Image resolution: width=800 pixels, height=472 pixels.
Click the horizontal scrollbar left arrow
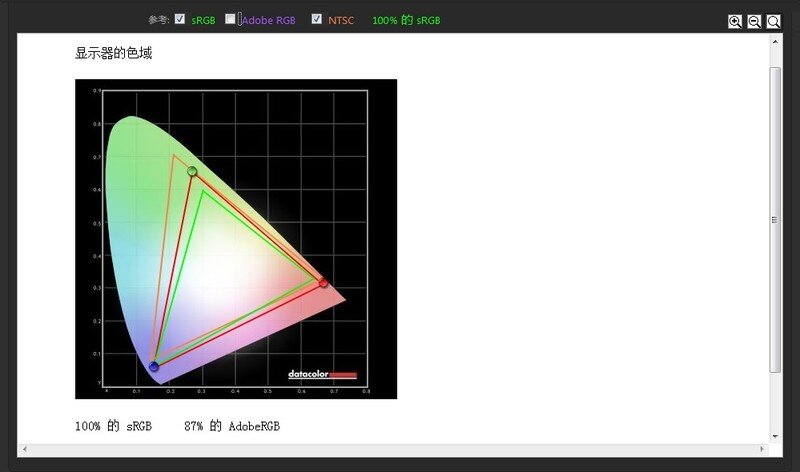point(24,448)
